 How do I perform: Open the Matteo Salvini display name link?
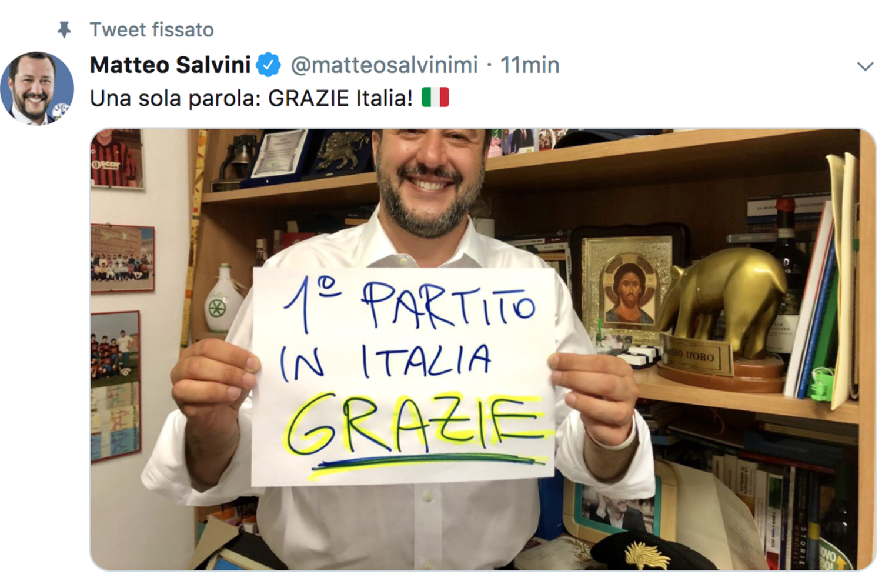click(x=171, y=65)
